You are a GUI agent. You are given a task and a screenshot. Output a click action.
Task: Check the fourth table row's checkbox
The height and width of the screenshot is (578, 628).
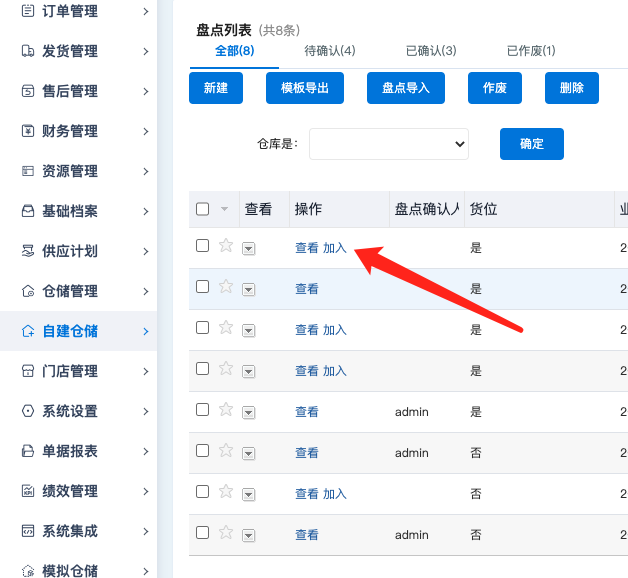202,369
